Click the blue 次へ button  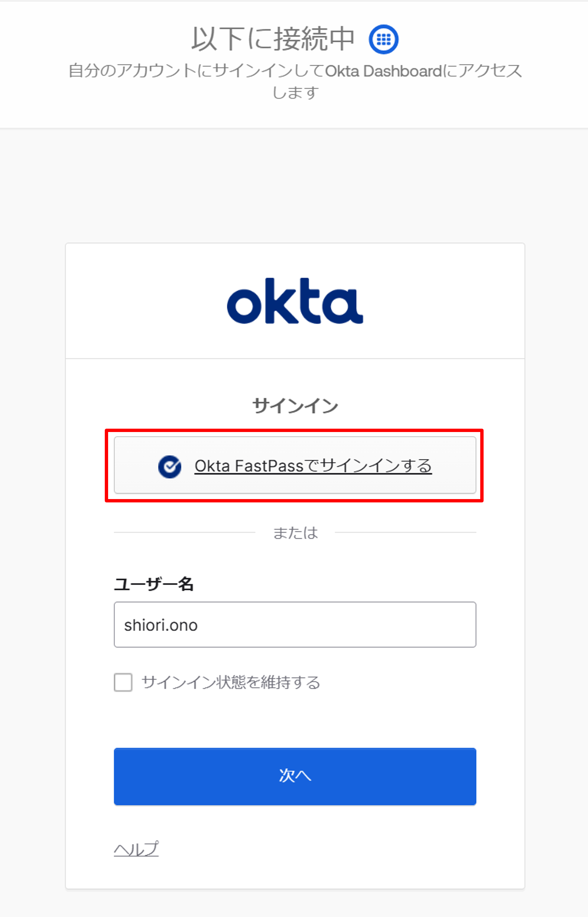295,777
